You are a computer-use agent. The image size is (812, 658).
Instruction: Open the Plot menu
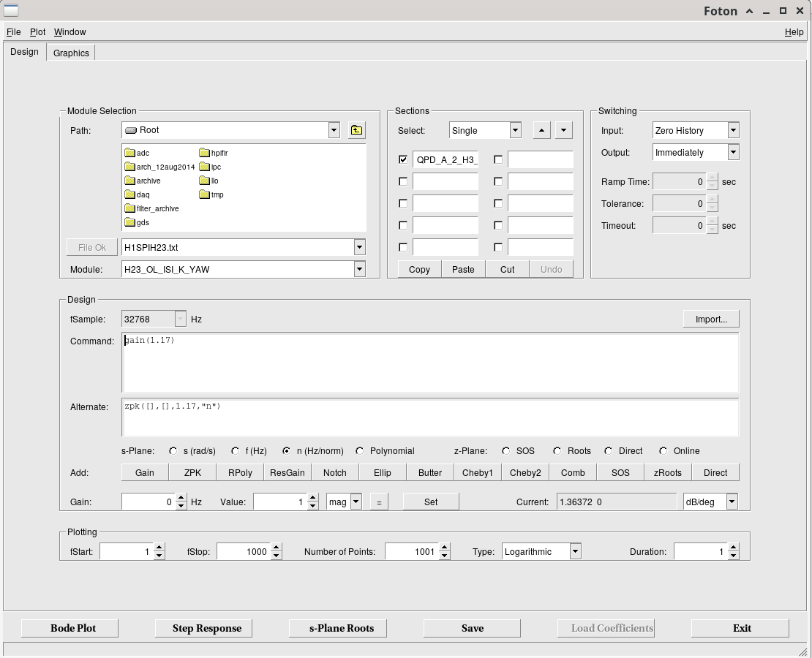pos(38,32)
